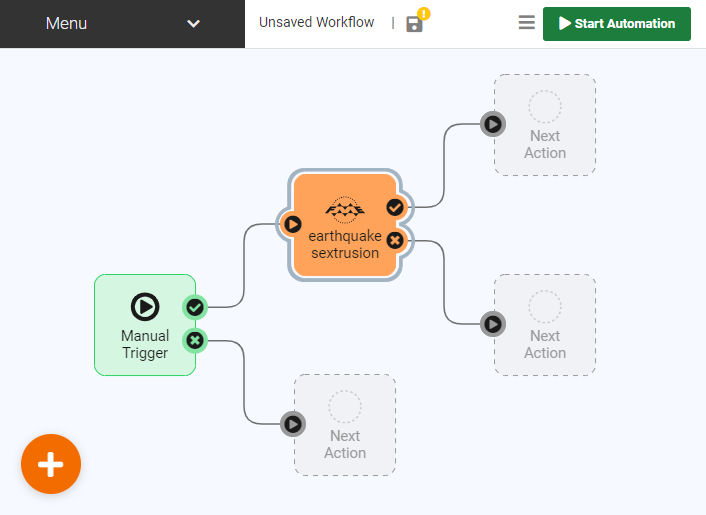Select the earthquake sextrusion node label
The image size is (706, 515).
click(x=345, y=245)
